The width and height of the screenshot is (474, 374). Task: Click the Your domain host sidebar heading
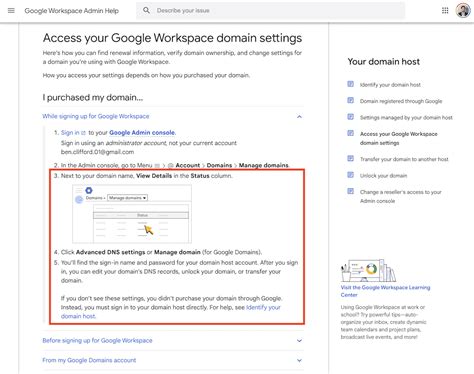pyautogui.click(x=384, y=62)
